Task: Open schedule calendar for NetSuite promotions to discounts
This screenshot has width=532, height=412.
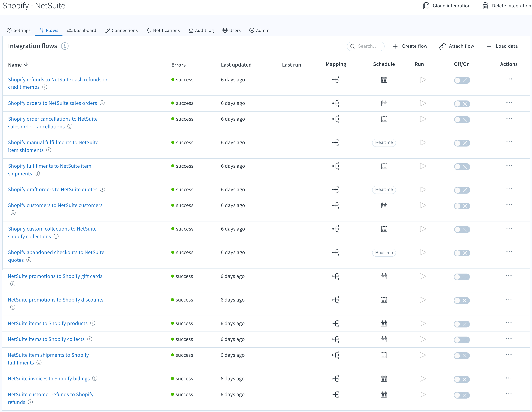Action: (x=384, y=300)
